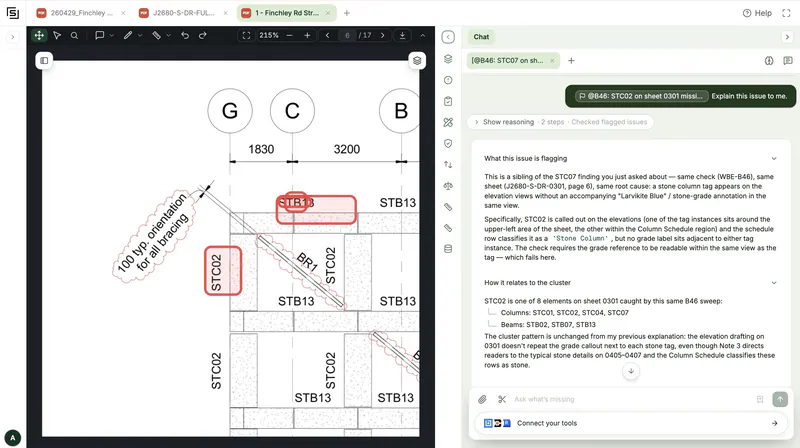The width and height of the screenshot is (800, 448).
Task: Select the Chat panel tab
Action: (481, 37)
